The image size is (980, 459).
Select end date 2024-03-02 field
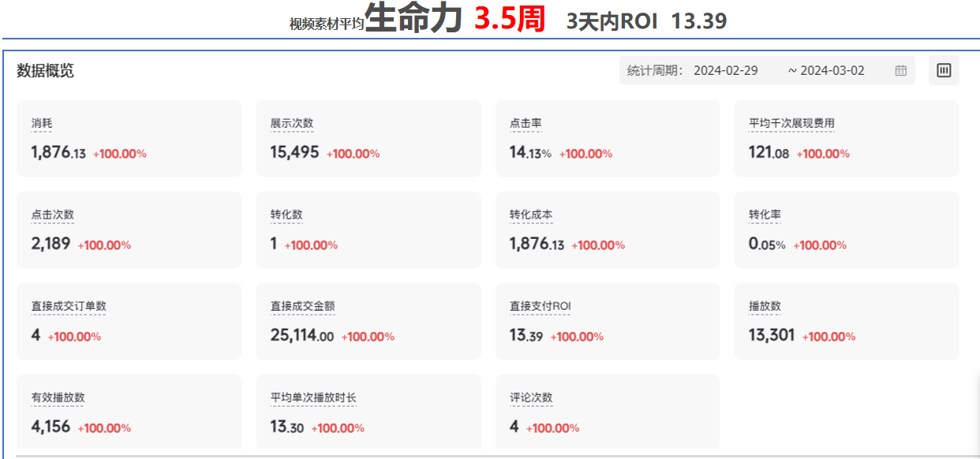tap(832, 70)
